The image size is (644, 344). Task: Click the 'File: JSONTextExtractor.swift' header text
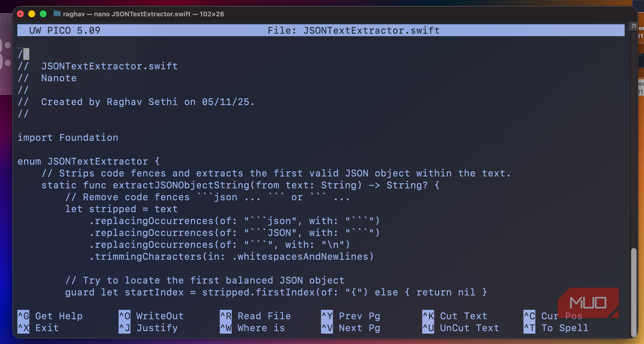(354, 30)
